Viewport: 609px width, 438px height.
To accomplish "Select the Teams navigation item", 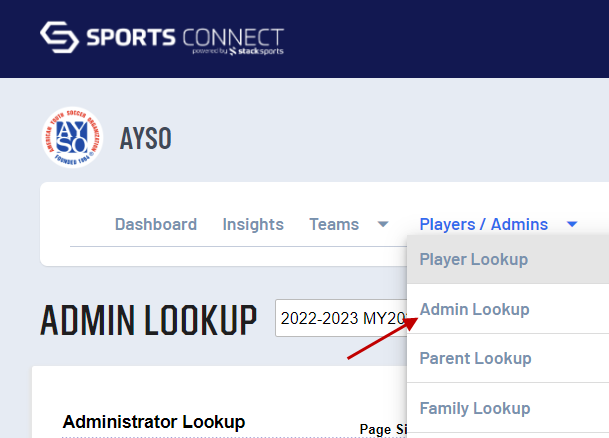I will 334,224.
